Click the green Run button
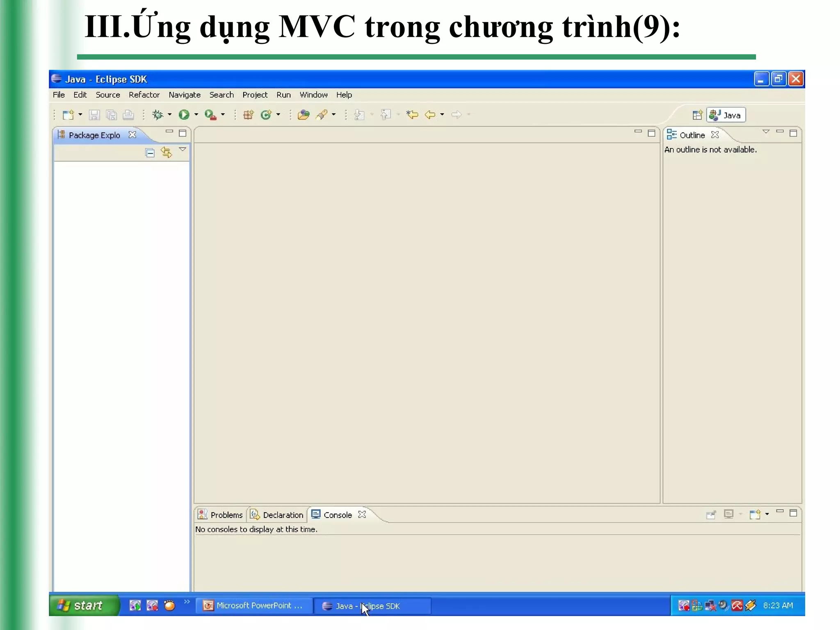This screenshot has width=840, height=630. click(x=184, y=115)
